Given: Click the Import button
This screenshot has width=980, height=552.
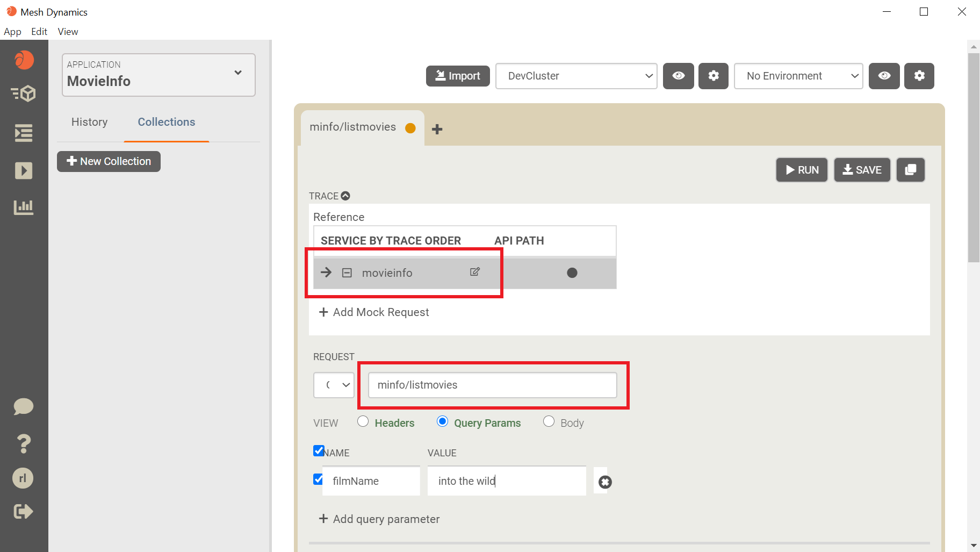Looking at the screenshot, I should point(458,76).
